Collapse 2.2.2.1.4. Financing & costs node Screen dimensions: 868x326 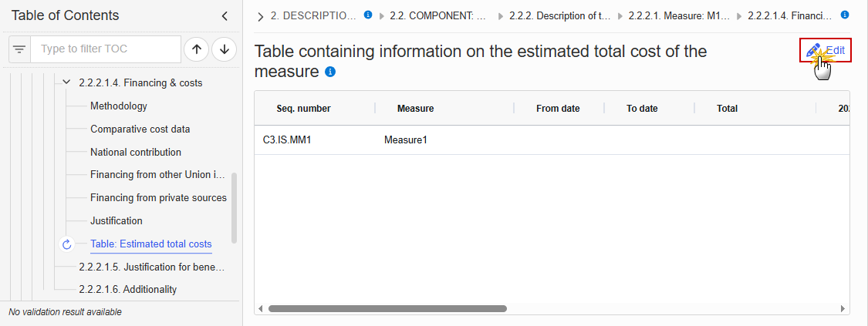click(66, 82)
